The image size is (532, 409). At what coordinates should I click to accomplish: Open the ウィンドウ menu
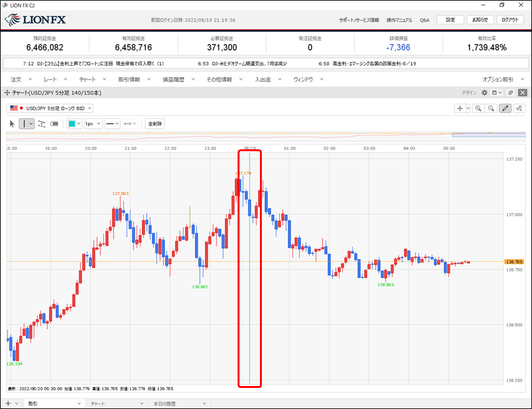308,79
